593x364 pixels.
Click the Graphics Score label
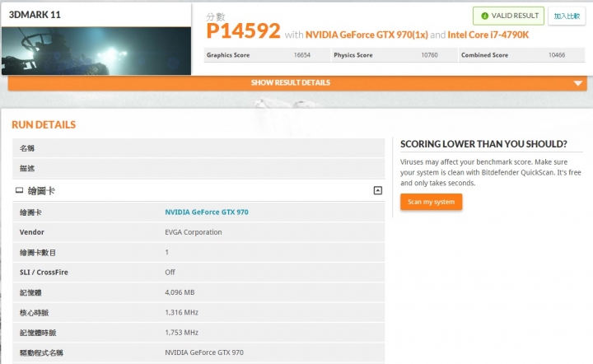click(228, 55)
